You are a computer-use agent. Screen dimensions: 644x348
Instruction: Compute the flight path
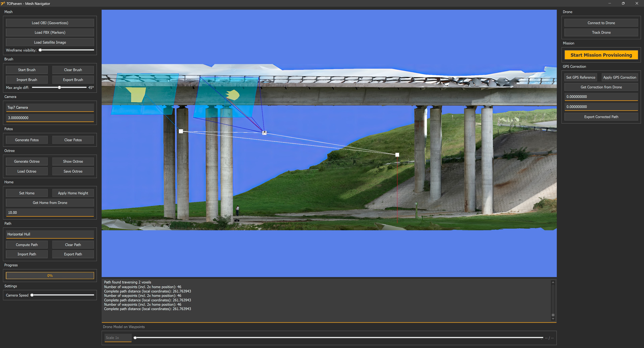point(26,245)
